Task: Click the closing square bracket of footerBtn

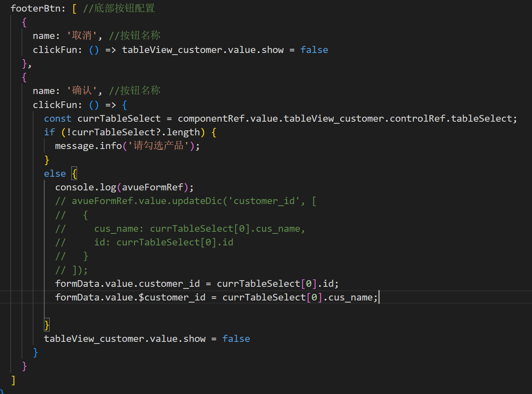Action: click(14, 380)
